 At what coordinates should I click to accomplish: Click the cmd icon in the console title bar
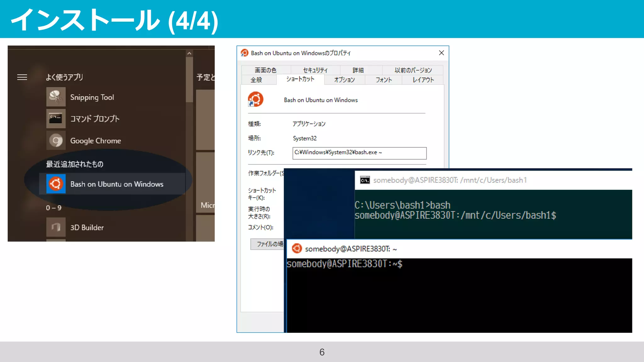pos(365,180)
